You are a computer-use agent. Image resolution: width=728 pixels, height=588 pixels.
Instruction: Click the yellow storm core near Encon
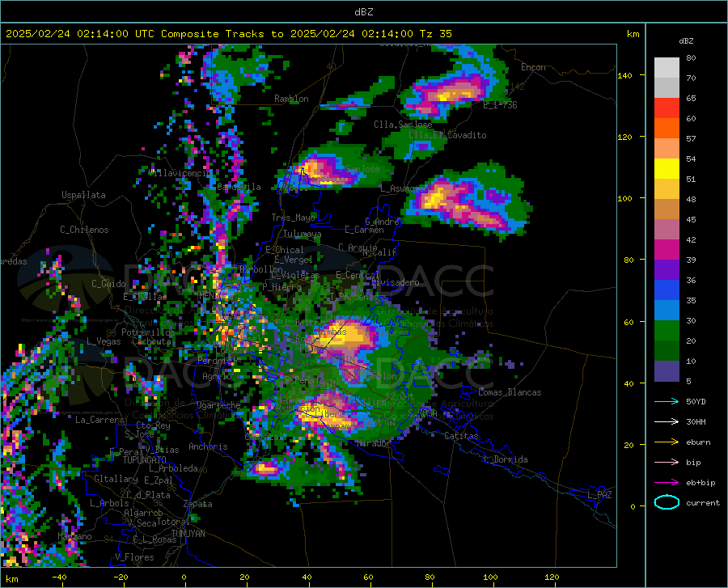(x=448, y=96)
